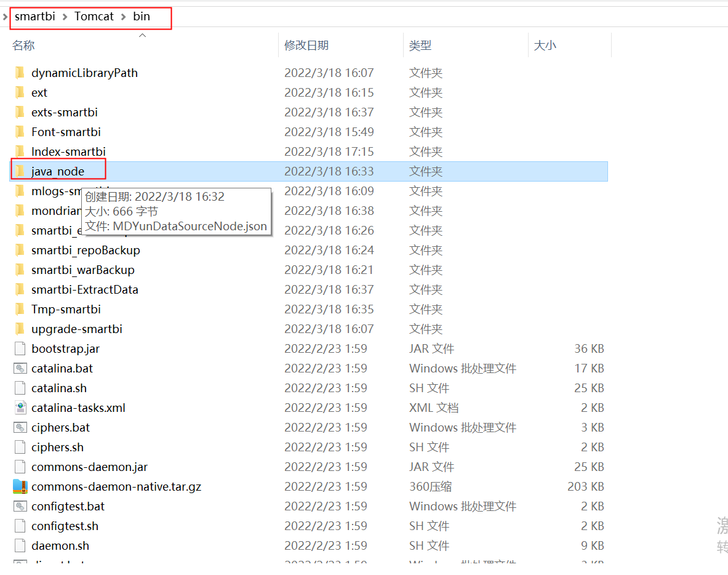Click the ext folder icon
Viewport: 728px width, 575px height.
tap(20, 92)
